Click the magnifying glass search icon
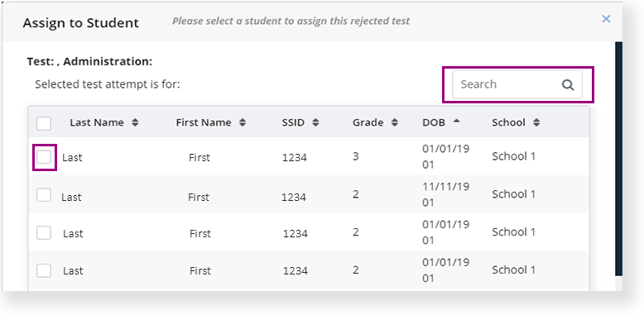Viewport: 644px width, 315px height. pos(568,84)
